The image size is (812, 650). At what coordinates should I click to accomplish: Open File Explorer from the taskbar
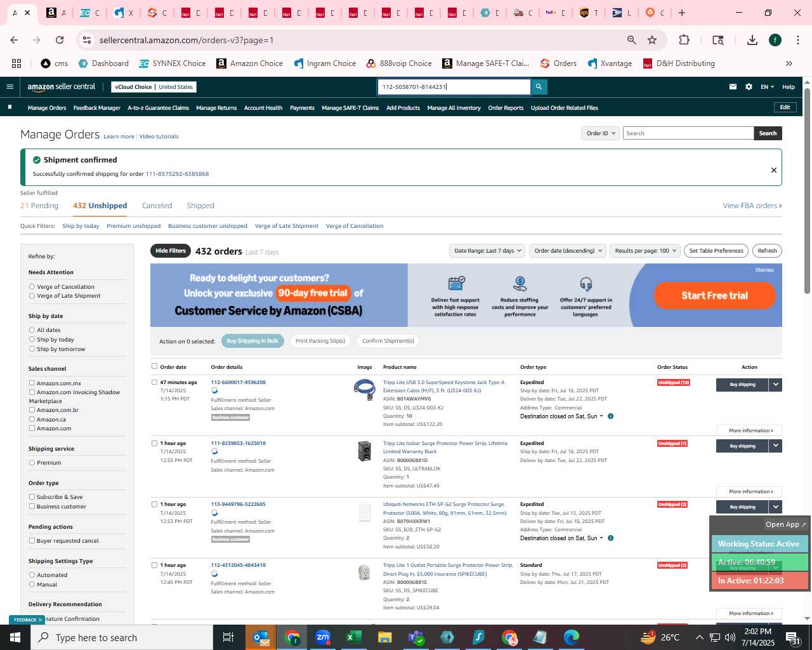385,637
